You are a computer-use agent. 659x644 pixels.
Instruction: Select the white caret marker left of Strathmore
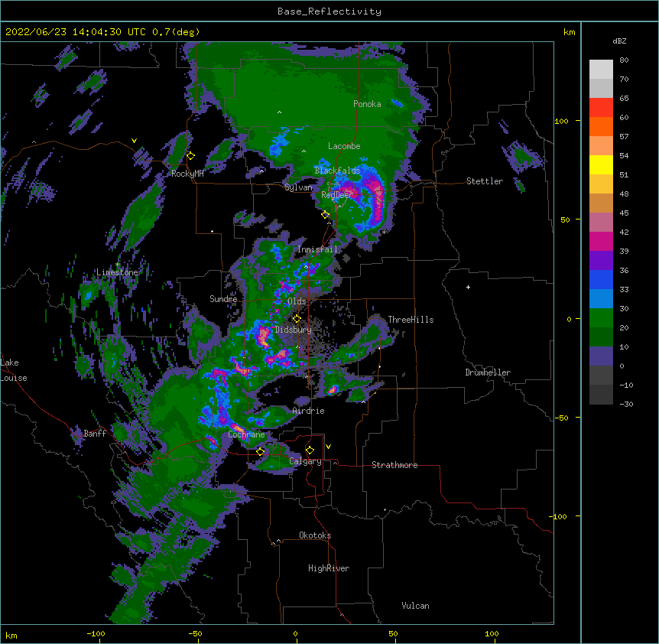pyautogui.click(x=335, y=463)
